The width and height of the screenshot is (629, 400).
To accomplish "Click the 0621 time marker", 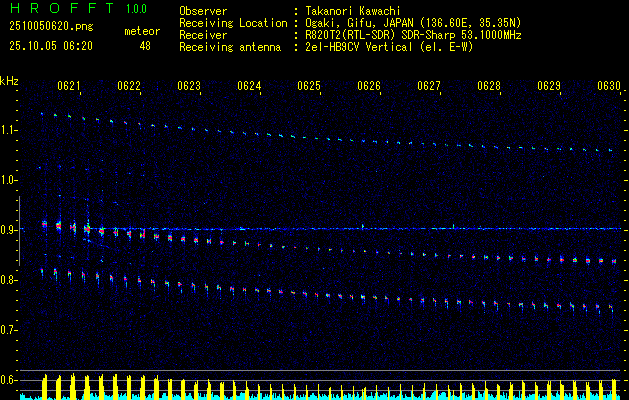I will 69,87.
